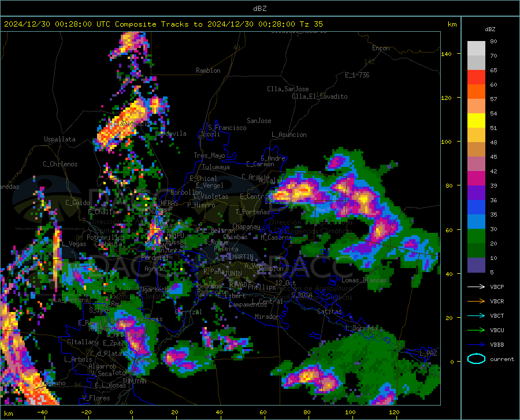Click the 'Ramblon' map label

click(x=208, y=70)
